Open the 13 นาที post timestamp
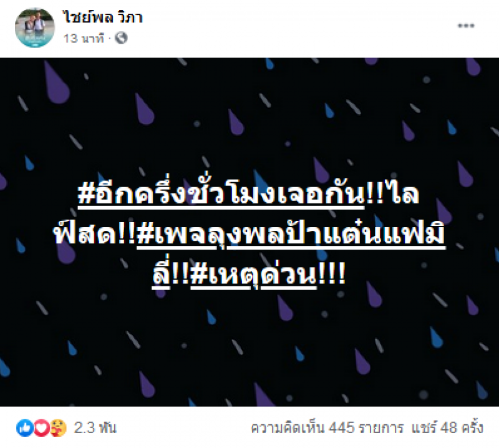 (x=84, y=39)
